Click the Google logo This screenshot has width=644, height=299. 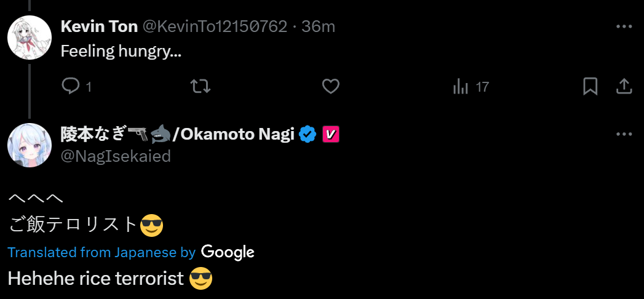click(228, 252)
